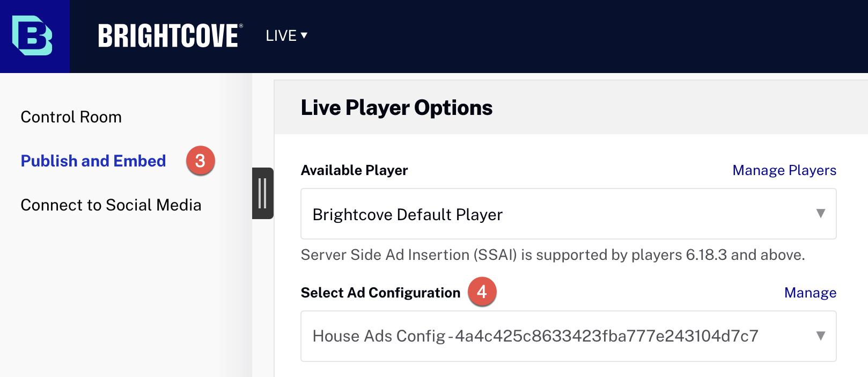Click the Available Player dropdown arrow

(x=820, y=214)
